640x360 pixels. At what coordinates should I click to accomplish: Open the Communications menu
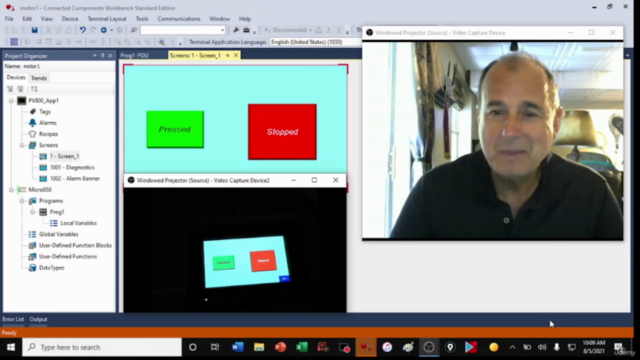click(x=179, y=19)
